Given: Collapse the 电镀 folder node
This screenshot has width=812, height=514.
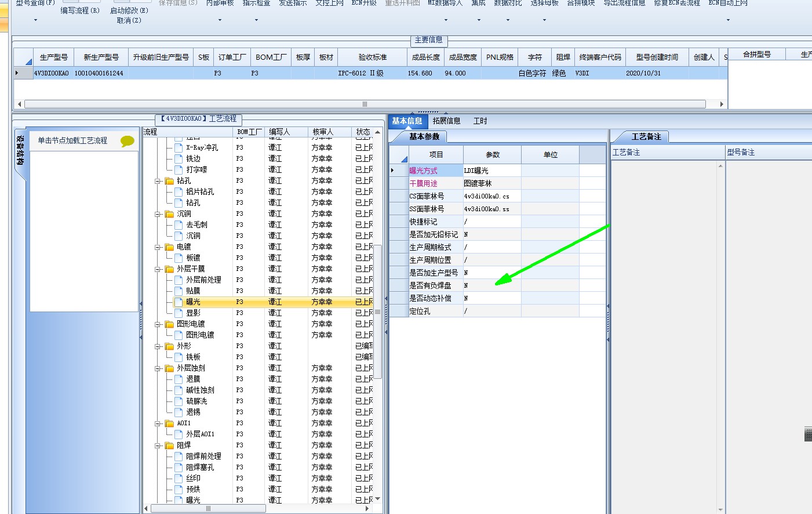Looking at the screenshot, I should point(158,247).
